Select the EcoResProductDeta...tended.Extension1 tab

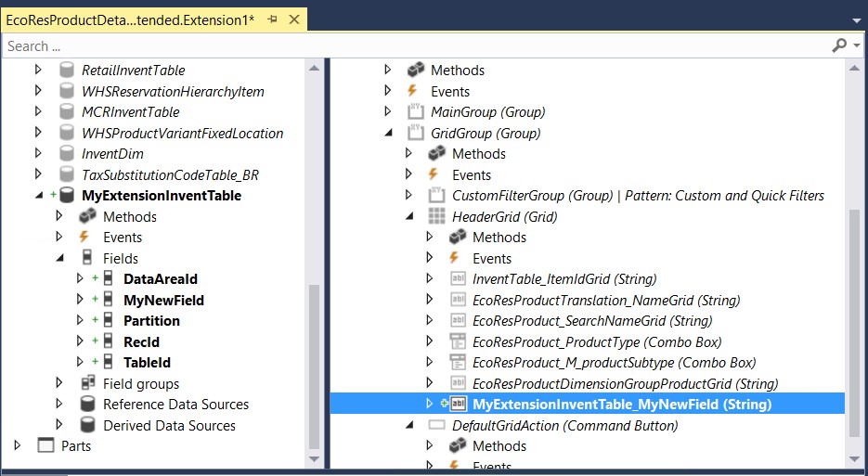pyautogui.click(x=131, y=19)
